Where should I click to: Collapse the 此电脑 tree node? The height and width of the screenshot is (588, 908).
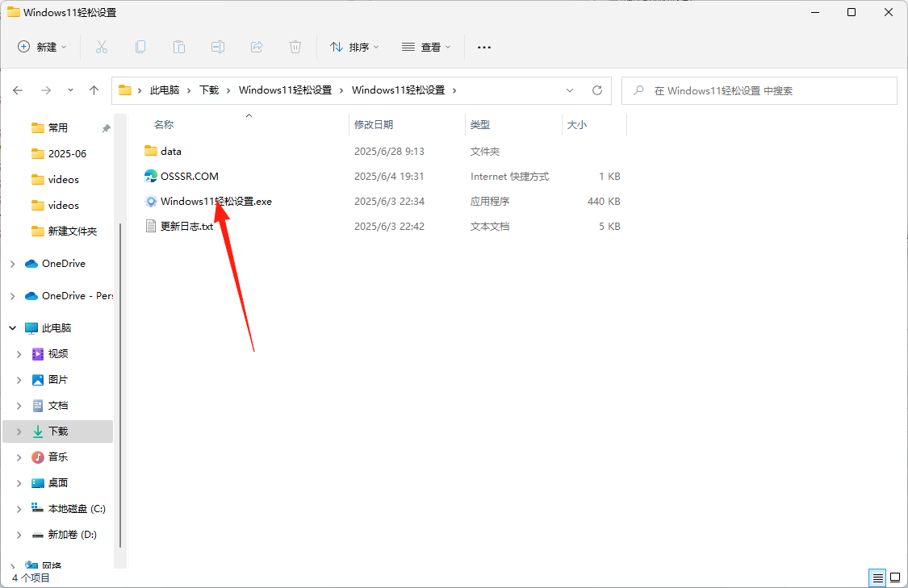click(13, 328)
